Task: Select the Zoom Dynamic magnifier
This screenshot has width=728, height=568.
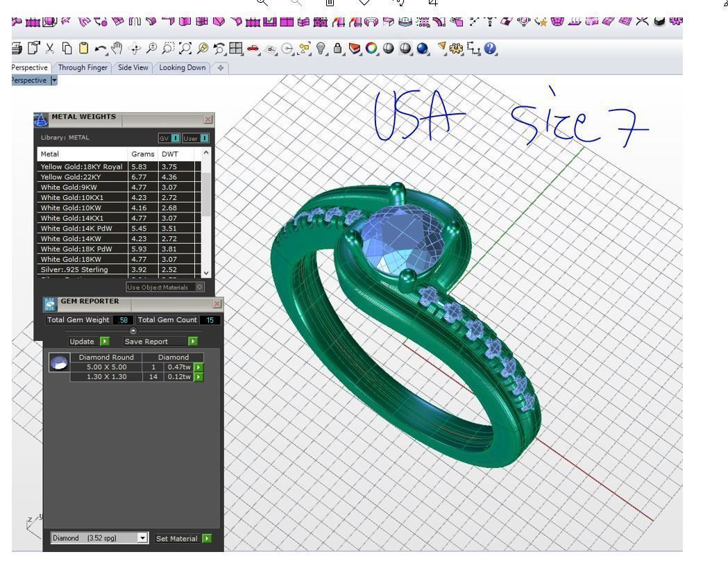Action: tap(151, 49)
